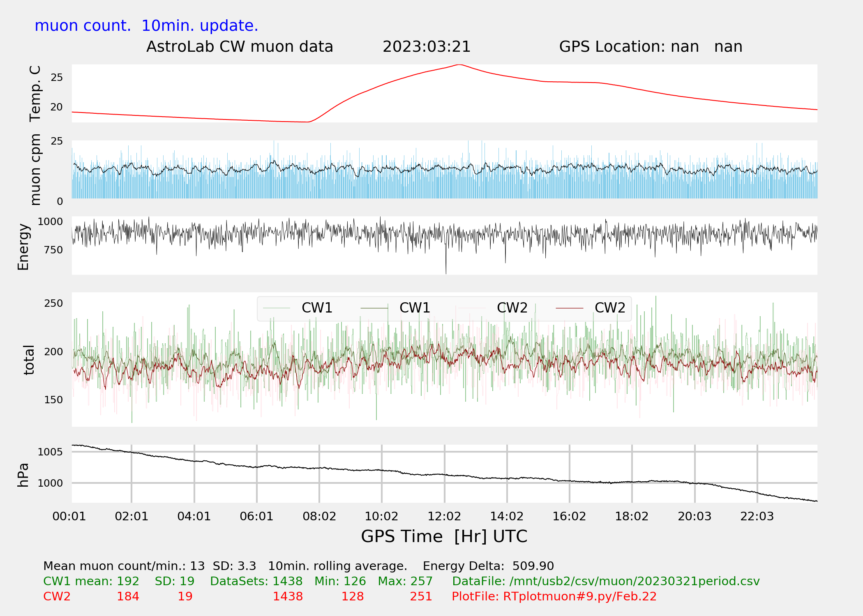This screenshot has width=863, height=616.
Task: Click the 22:03 time axis tick label
Action: click(757, 516)
